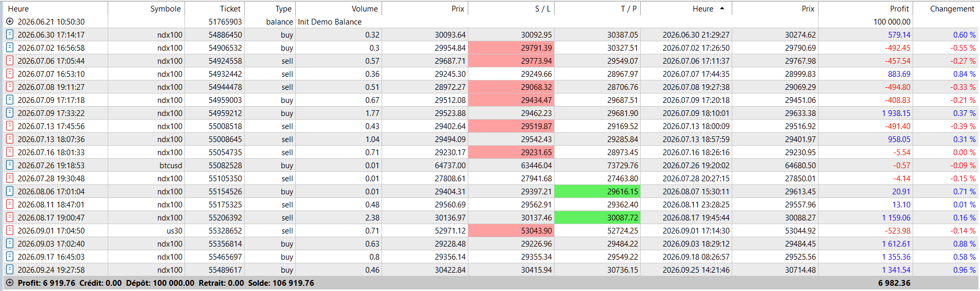This screenshot has height=291, width=980.
Task: Click buy icon for ticket 54959212
Action: click(9, 113)
